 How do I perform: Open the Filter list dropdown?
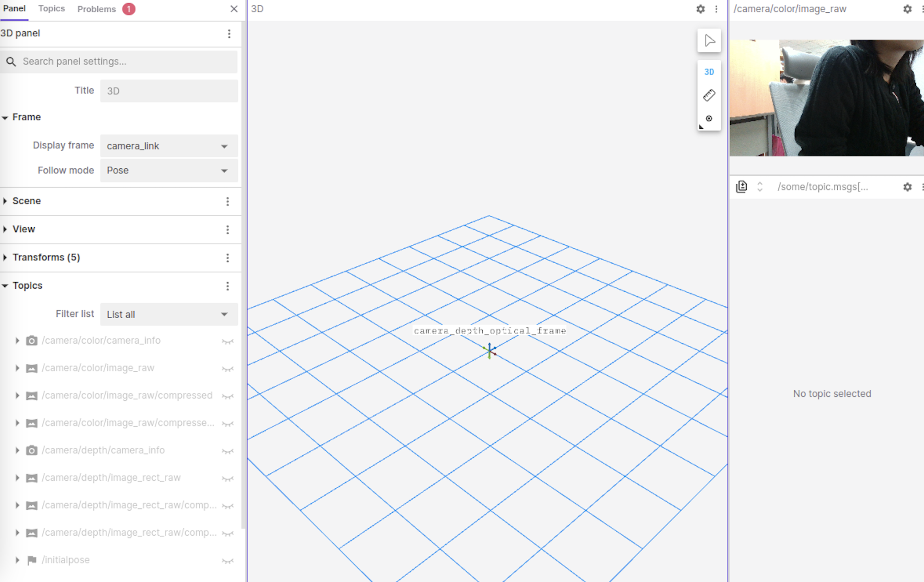[x=169, y=314]
